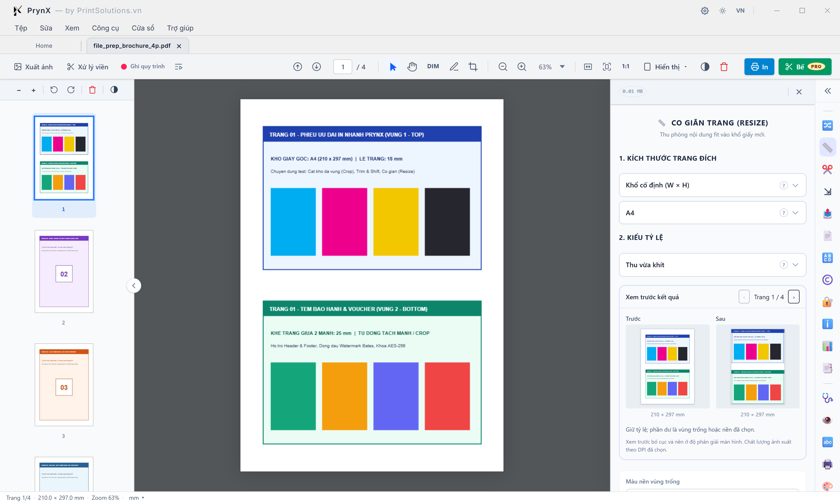The width and height of the screenshot is (840, 504).
Task: Open the shuffle pages sidebar tool
Action: click(x=827, y=125)
